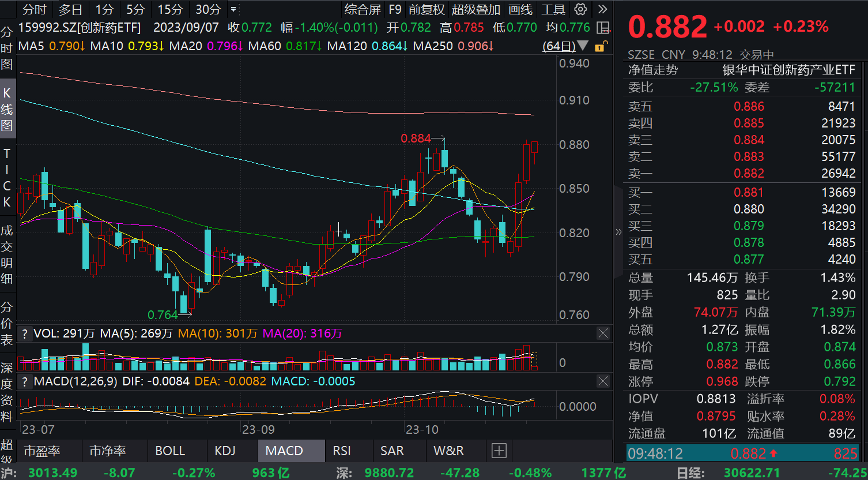
Task: Select TICK sidebar tab
Action: 7,178
